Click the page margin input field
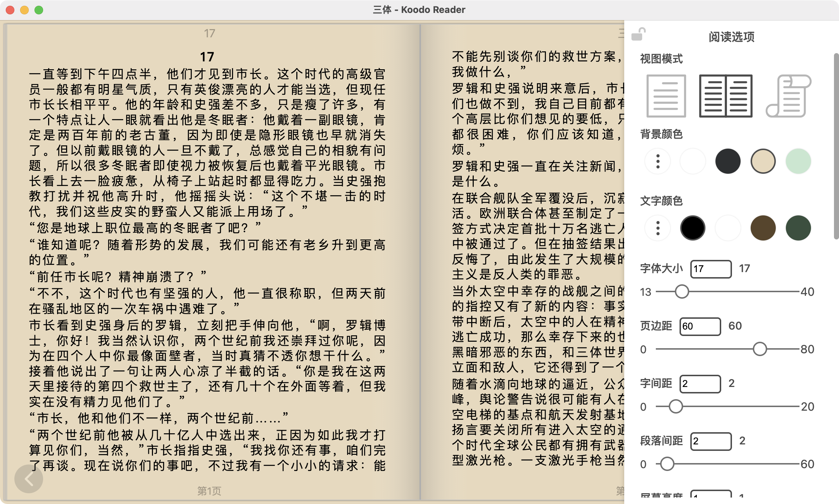The image size is (839, 504). (x=700, y=326)
